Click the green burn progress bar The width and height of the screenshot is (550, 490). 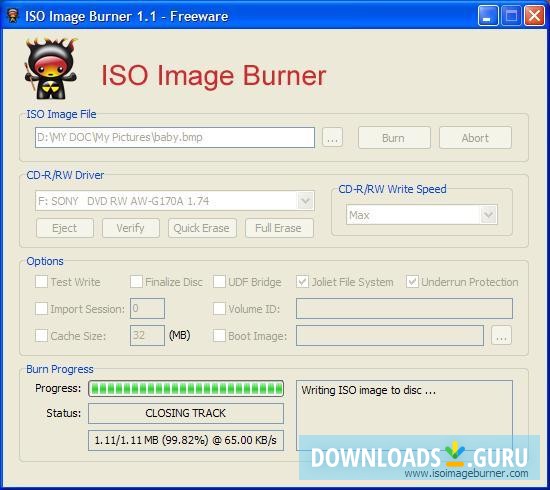(186, 389)
